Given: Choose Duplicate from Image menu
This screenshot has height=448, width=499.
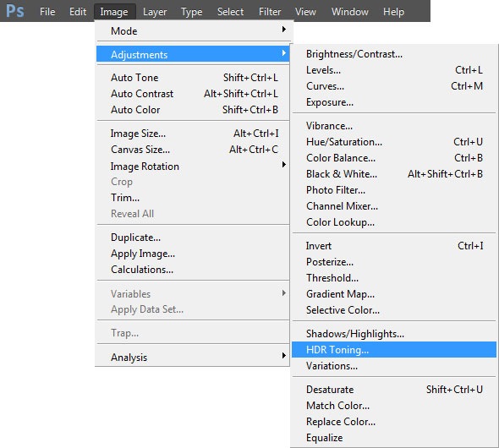Looking at the screenshot, I should click(193, 238).
